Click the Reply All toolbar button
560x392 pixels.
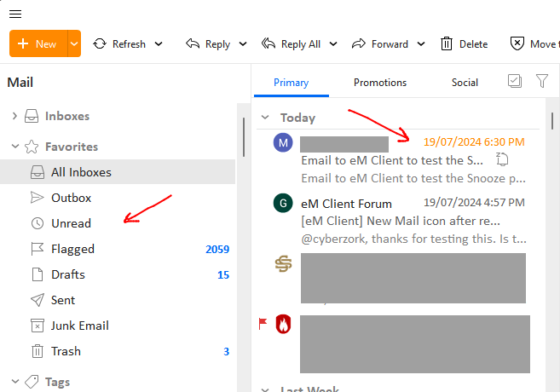coord(291,44)
